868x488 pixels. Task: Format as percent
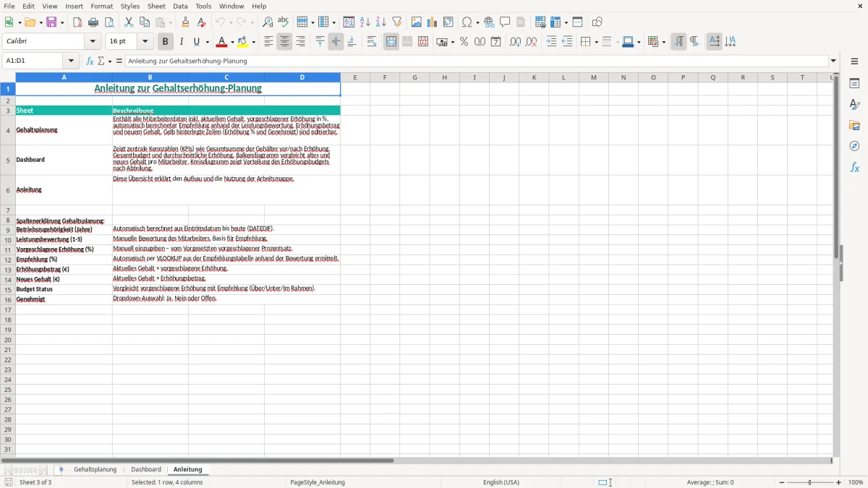[x=464, y=42]
